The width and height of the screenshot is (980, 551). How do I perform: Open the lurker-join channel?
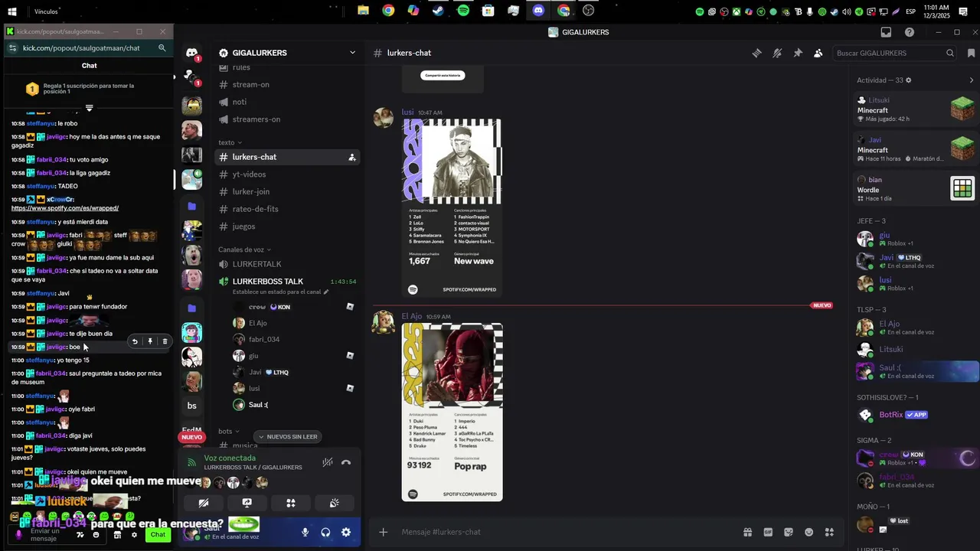coord(287,191)
